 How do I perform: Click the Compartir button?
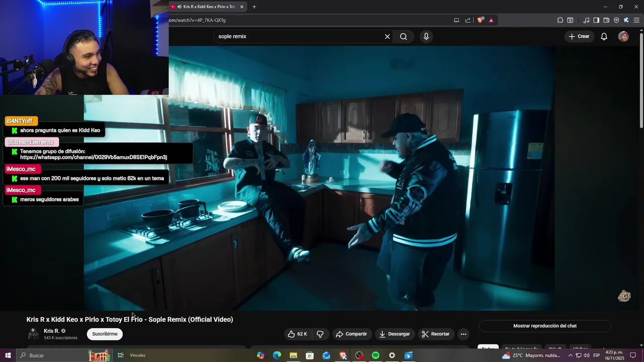351,334
